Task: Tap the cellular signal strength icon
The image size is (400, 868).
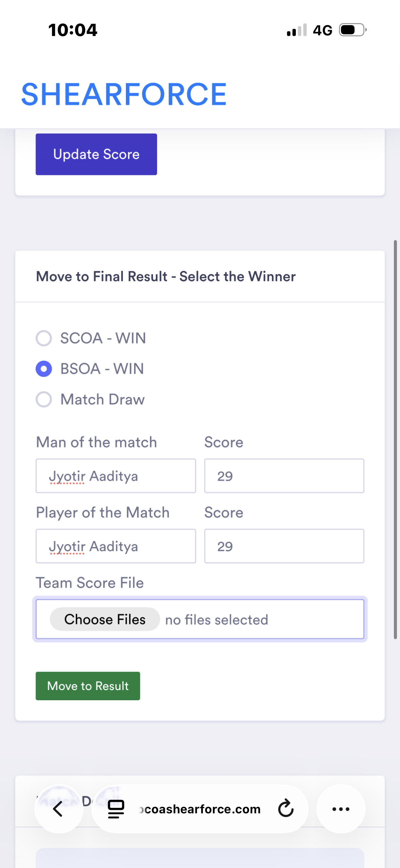Action: (x=297, y=30)
